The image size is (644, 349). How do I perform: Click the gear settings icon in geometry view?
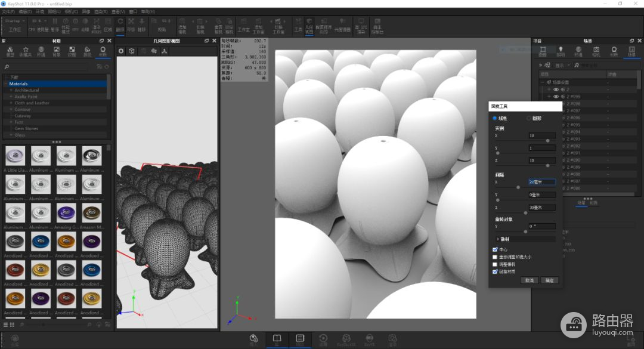[x=122, y=51]
